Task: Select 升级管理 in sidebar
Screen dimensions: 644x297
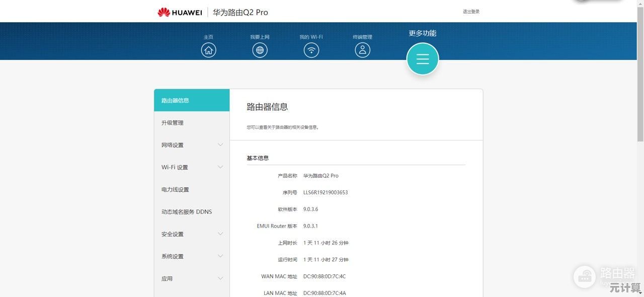Action: [192, 123]
